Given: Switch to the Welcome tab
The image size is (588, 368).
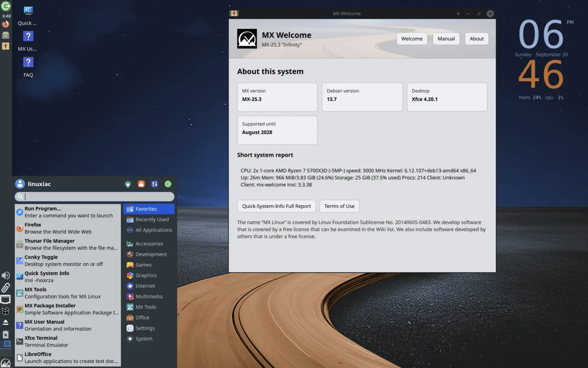Looking at the screenshot, I should [412, 39].
